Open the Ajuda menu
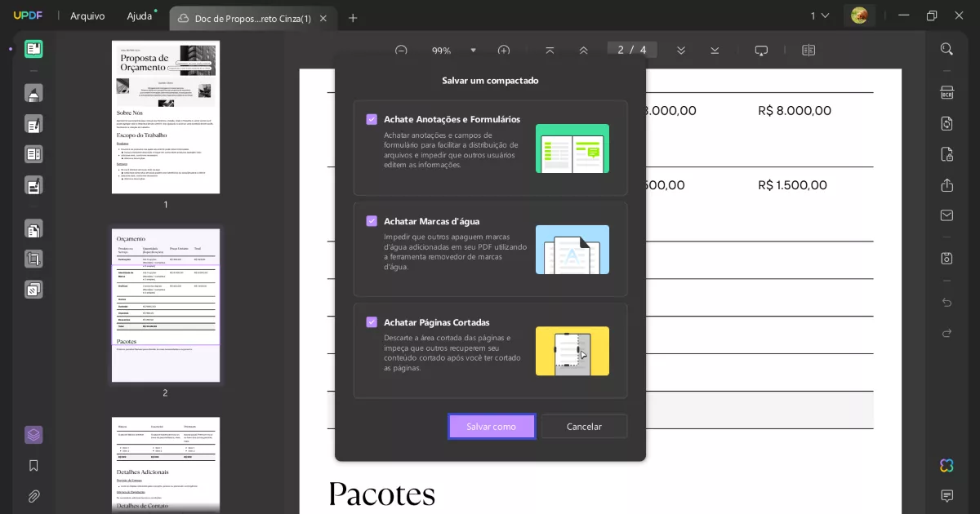This screenshot has width=980, height=514. (139, 16)
